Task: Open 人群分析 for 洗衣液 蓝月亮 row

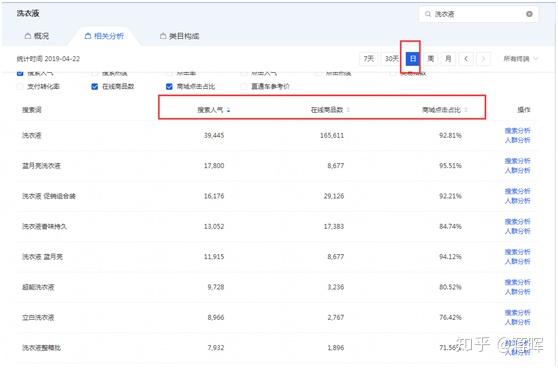Action: point(517,262)
